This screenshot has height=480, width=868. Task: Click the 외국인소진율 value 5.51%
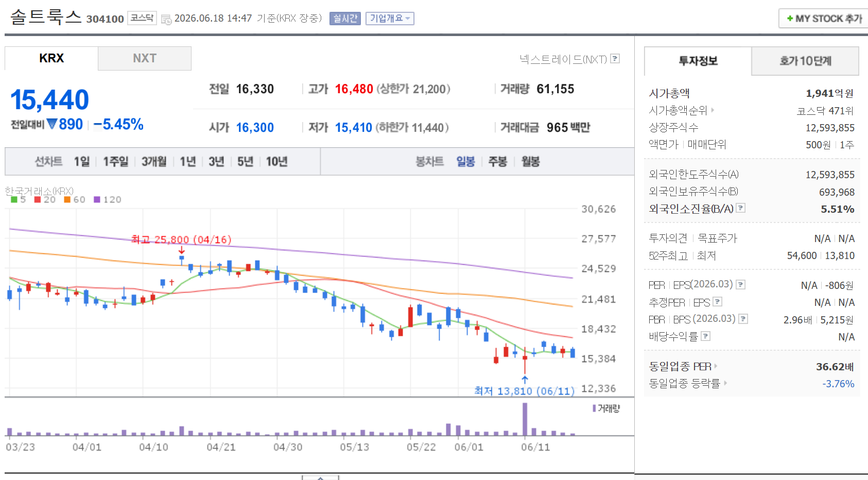pyautogui.click(x=838, y=209)
